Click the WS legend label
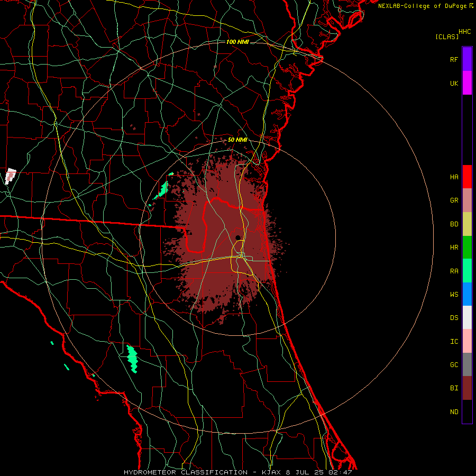The image size is (476, 476). 454,294
